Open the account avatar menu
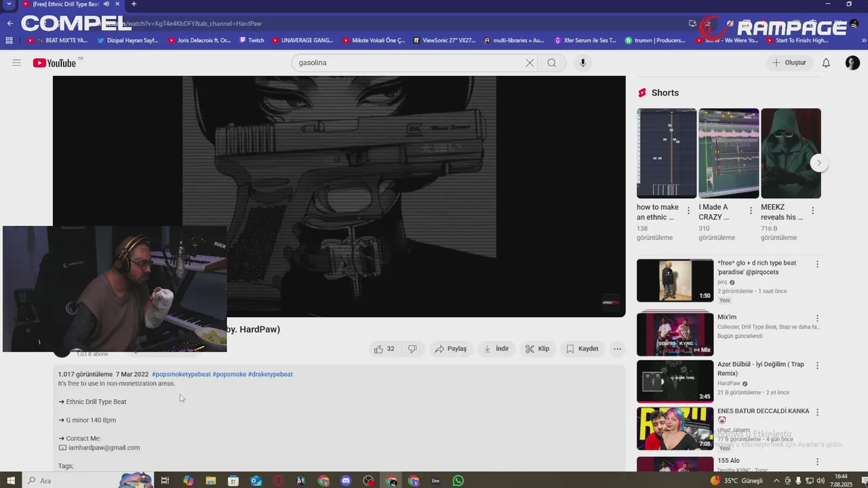Viewport: 868px width, 488px height. pos(852,63)
